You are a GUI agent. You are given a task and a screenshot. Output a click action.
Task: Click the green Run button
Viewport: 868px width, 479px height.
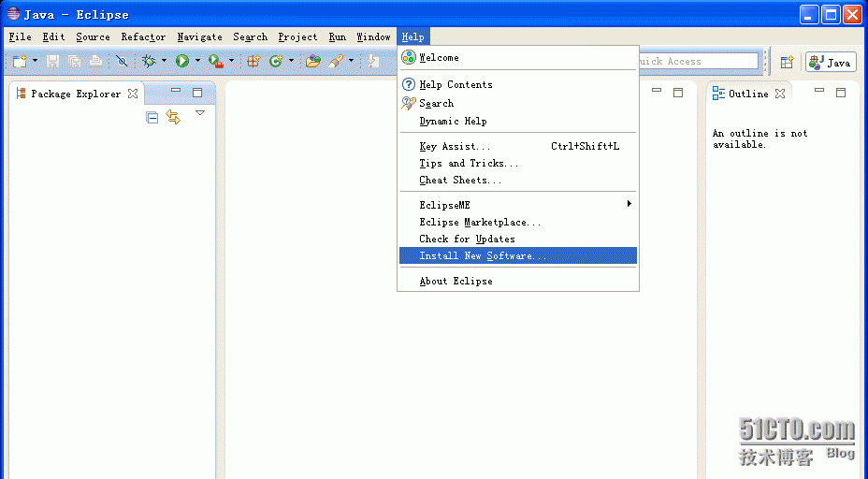182,61
